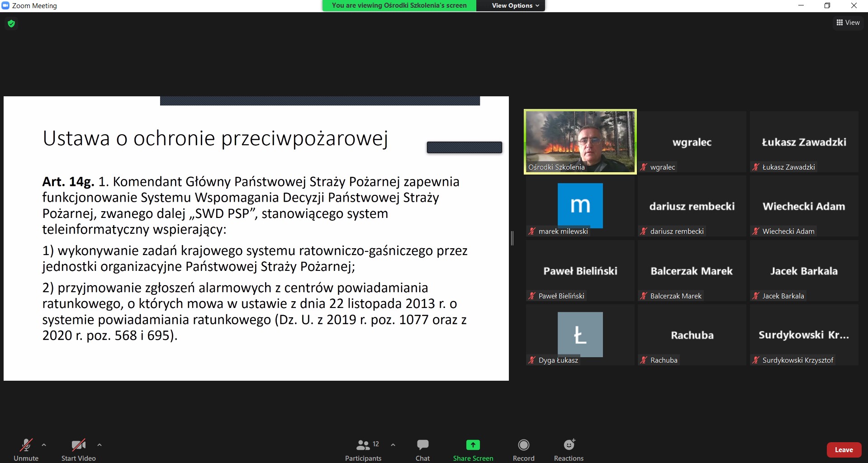Open the Reactions menu
868x463 pixels.
(569, 450)
